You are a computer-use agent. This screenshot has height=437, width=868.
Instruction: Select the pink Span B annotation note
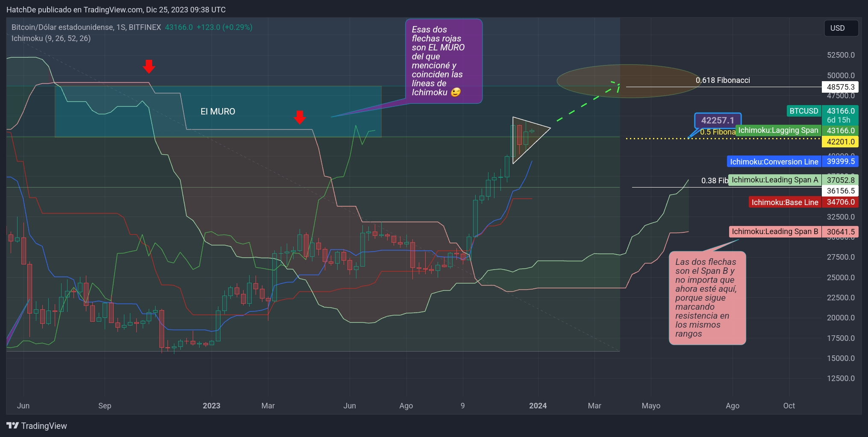pos(707,298)
